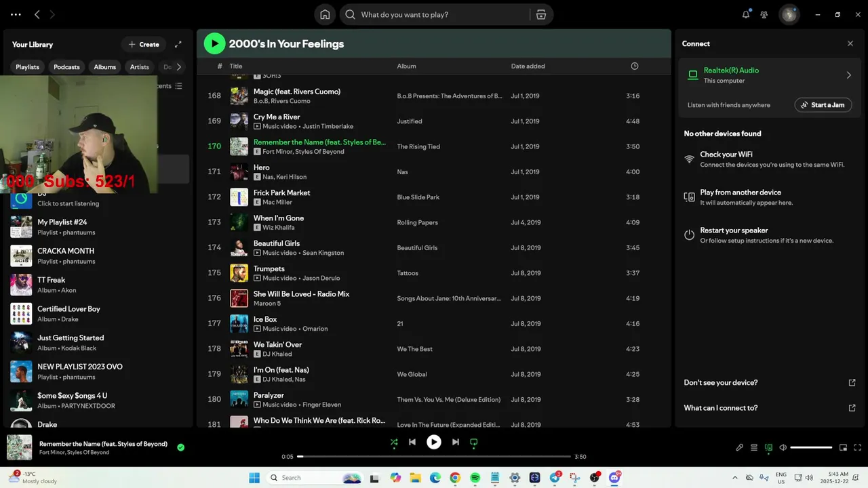Viewport: 868px width, 488px height.
Task: Open Don't see your device? link
Action: coord(770,382)
